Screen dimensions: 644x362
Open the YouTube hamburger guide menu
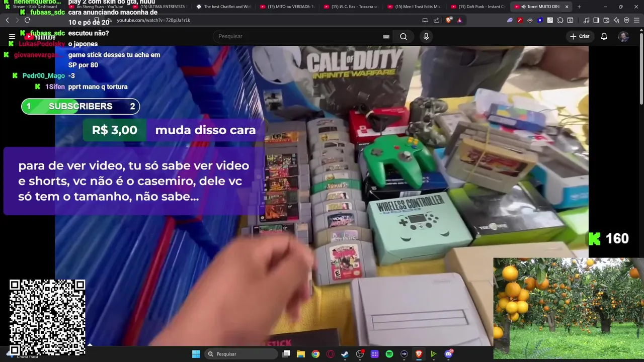click(12, 36)
